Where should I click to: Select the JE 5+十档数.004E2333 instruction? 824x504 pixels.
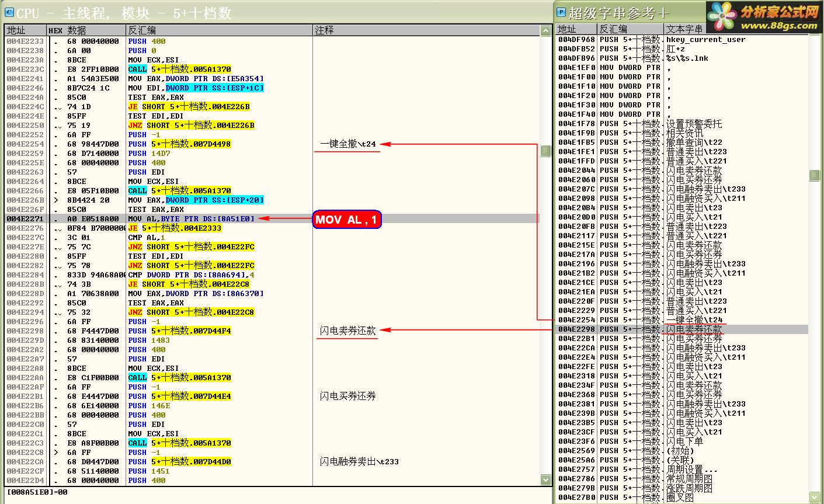tap(175, 228)
